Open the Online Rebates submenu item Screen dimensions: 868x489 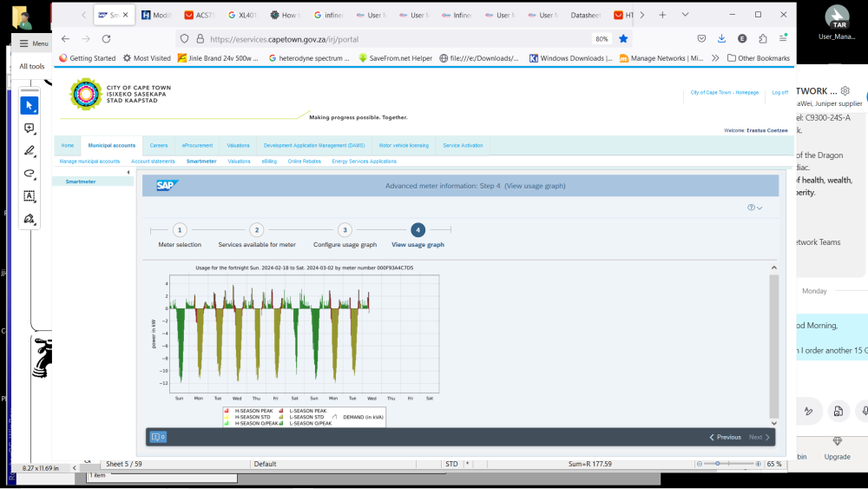pos(304,162)
